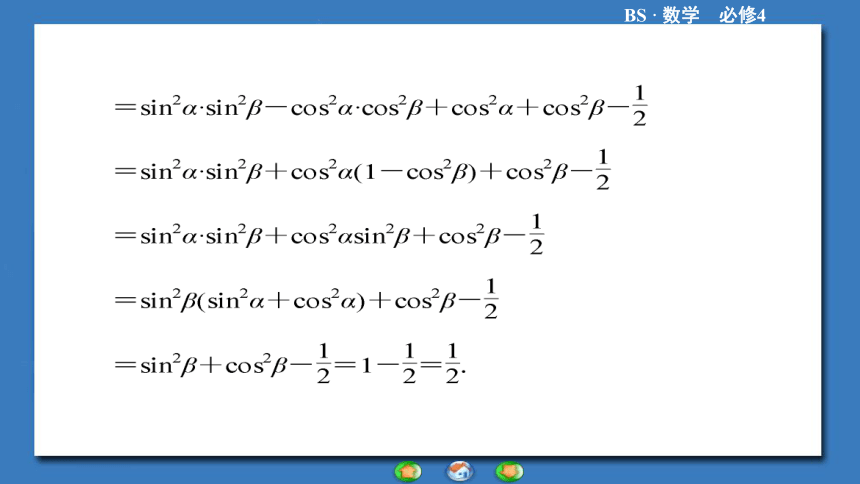The width and height of the screenshot is (860, 484).
Task: Advance to next slide with green down-arrow button
Action: (510, 471)
